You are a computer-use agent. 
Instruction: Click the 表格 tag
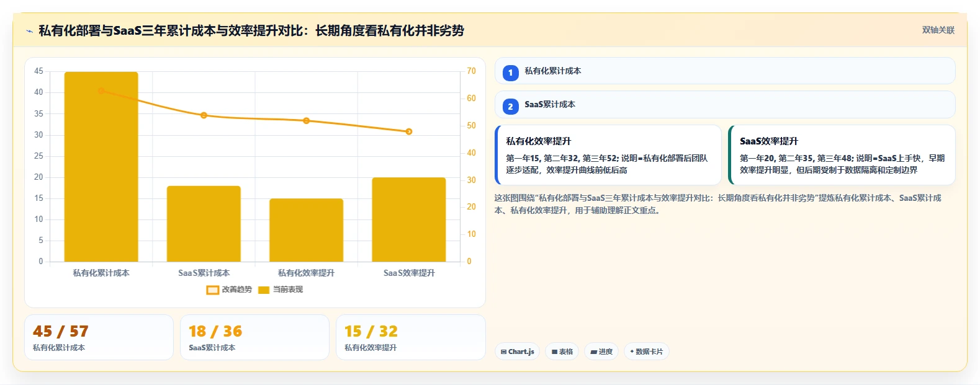click(x=562, y=352)
